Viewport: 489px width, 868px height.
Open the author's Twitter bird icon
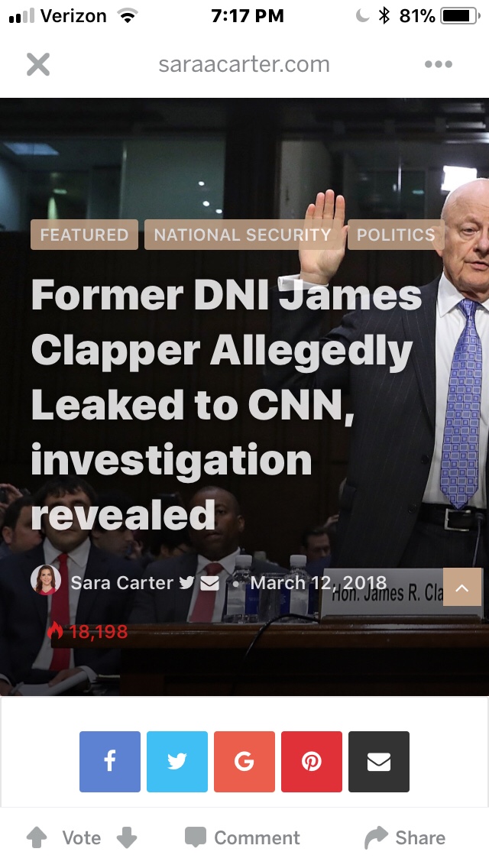coord(186,582)
